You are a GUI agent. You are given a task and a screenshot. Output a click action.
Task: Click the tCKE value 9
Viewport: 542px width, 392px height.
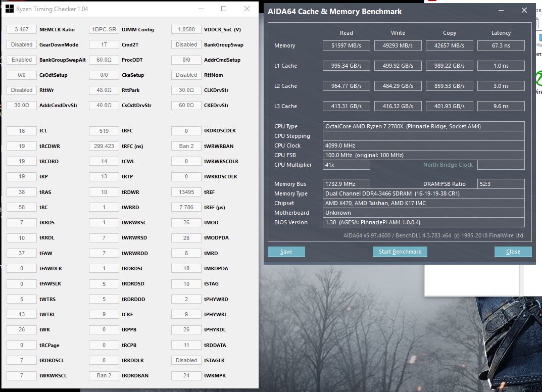[104, 314]
